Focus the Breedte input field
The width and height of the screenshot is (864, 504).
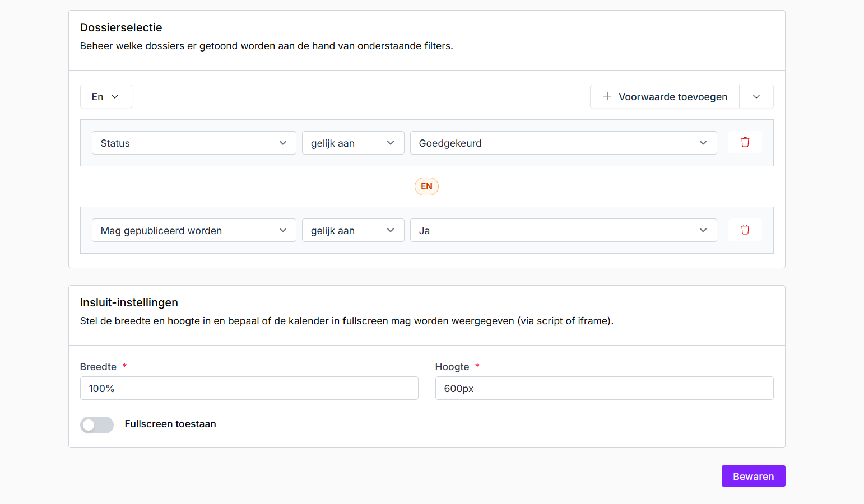[249, 389]
